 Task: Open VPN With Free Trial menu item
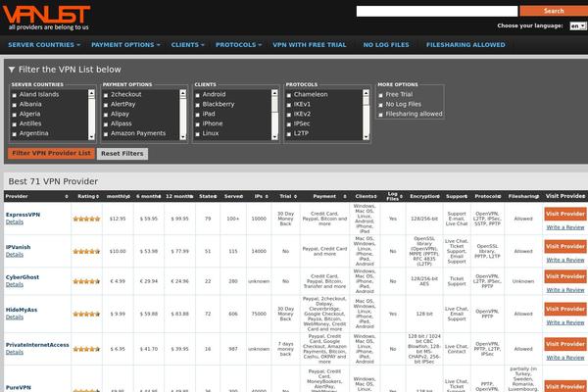pyautogui.click(x=310, y=45)
